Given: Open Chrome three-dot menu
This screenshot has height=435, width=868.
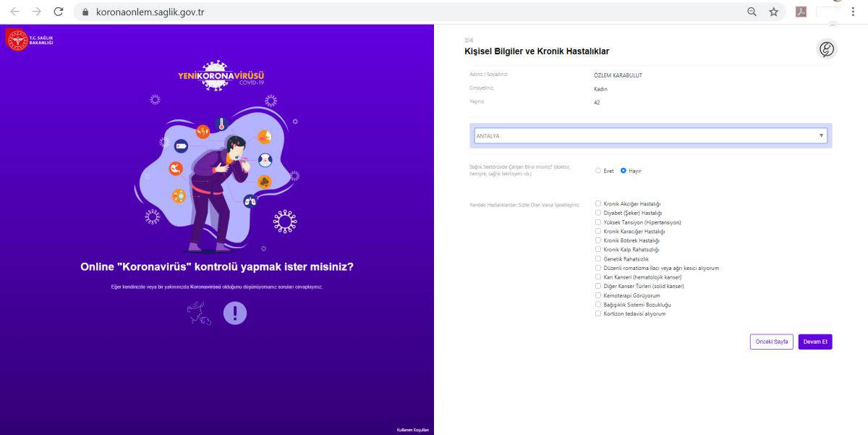Looking at the screenshot, I should pyautogui.click(x=853, y=12).
